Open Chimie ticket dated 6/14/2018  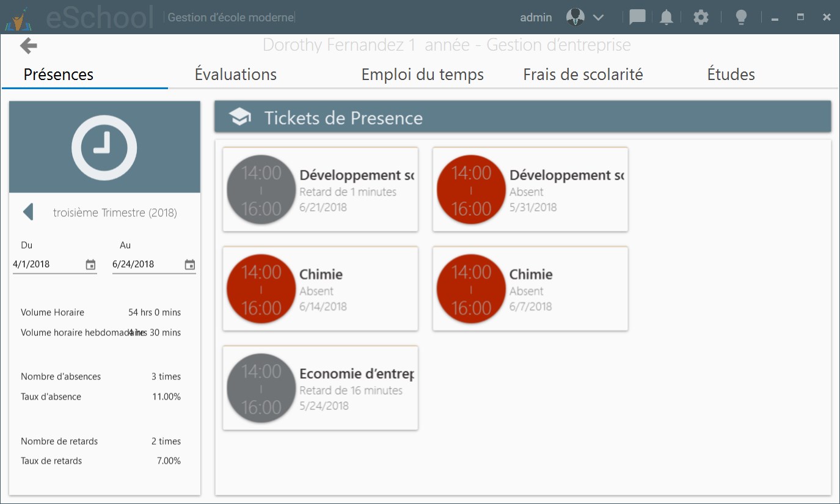[320, 288]
